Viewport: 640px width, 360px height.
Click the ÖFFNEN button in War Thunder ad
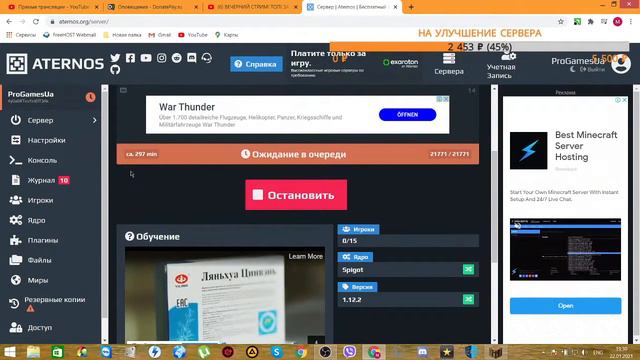click(407, 115)
